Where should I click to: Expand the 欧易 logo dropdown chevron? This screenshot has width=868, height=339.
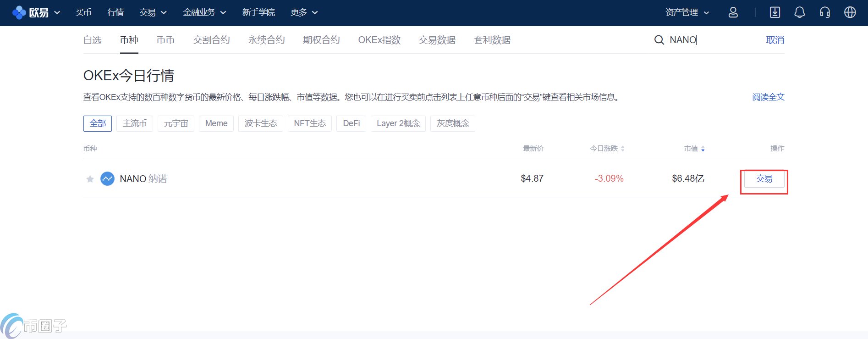pos(57,13)
